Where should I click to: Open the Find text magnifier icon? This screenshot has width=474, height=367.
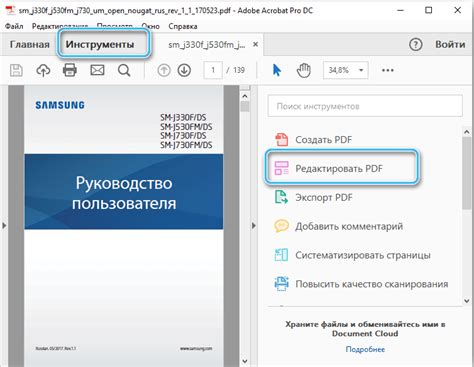point(124,70)
